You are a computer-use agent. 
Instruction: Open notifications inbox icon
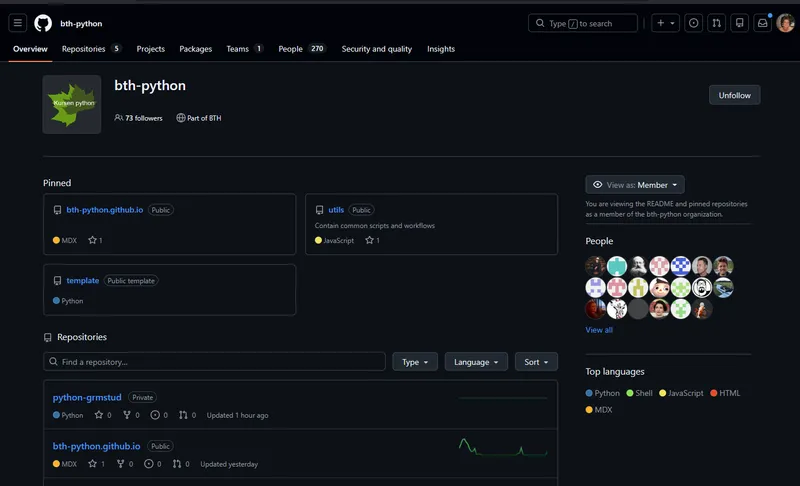pos(762,23)
